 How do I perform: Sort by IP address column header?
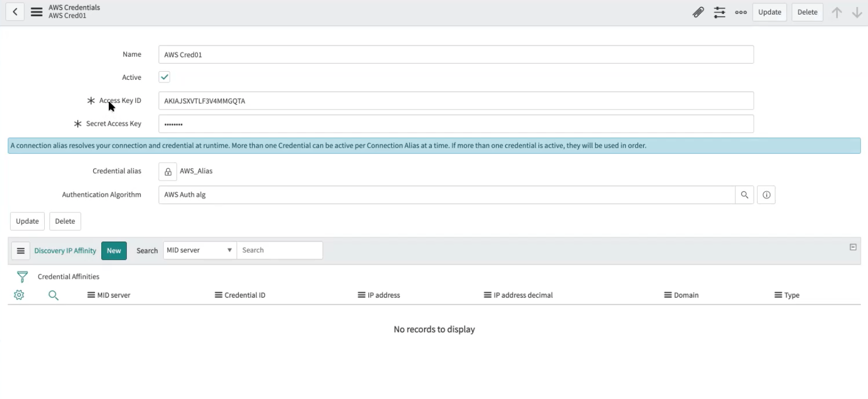pyautogui.click(x=384, y=295)
